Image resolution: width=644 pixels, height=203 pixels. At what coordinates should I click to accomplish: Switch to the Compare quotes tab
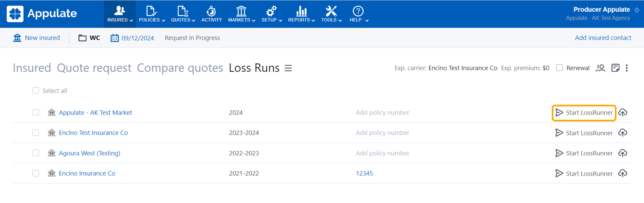pos(180,68)
